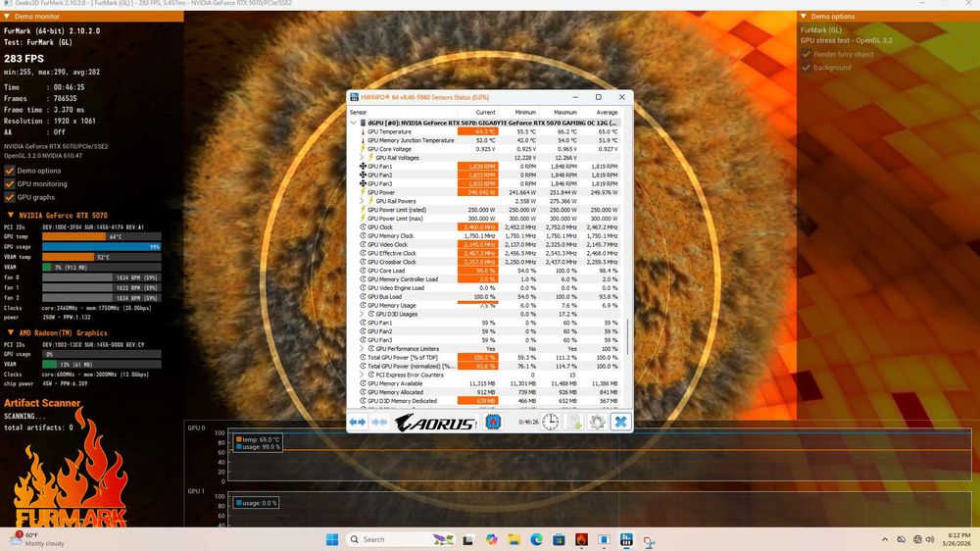Collapse AMD Radeon(TM) Graphics section
Image resolution: width=980 pixels, height=551 pixels.
tap(11, 332)
